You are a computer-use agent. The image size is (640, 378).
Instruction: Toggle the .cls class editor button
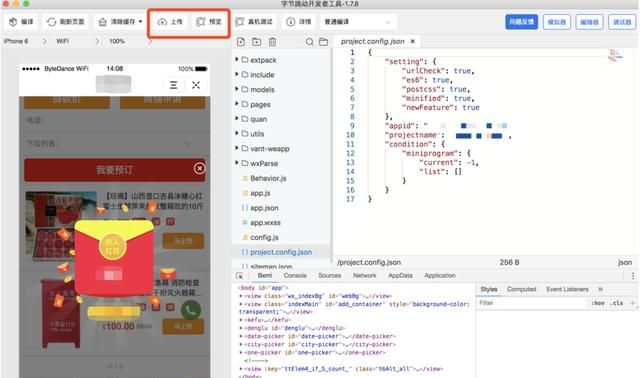617,303
